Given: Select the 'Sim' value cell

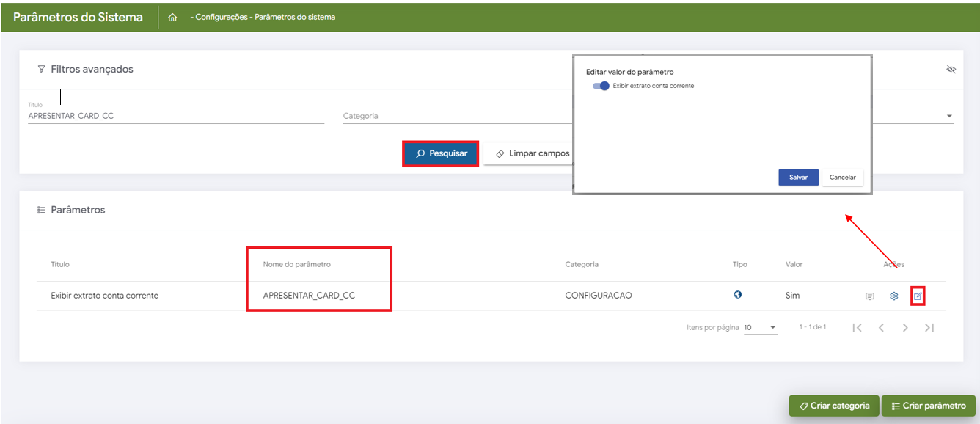Looking at the screenshot, I should coord(792,296).
